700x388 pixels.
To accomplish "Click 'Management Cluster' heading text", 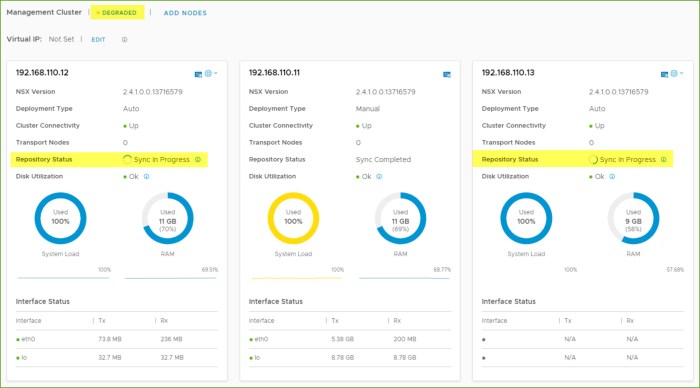I will tap(44, 13).
